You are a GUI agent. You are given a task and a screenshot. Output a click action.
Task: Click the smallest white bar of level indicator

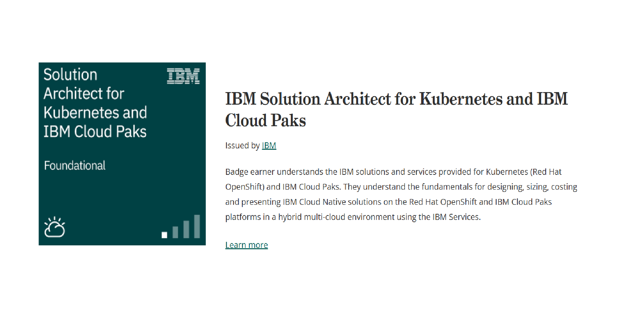(164, 235)
